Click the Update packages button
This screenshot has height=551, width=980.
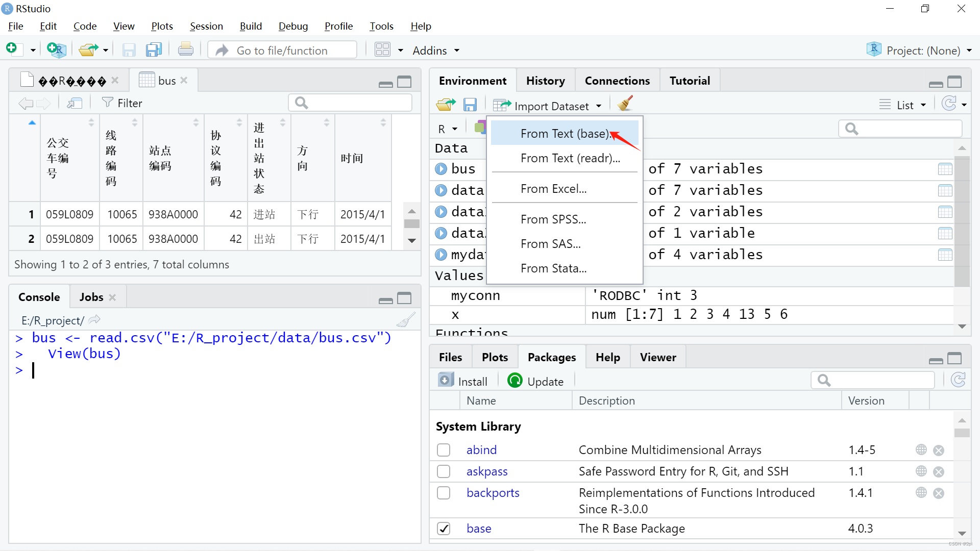pos(536,381)
